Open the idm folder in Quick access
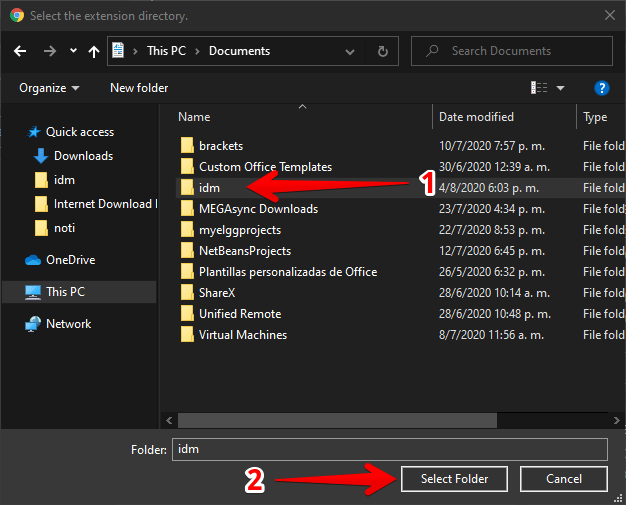Image resolution: width=626 pixels, height=505 pixels. (x=64, y=180)
